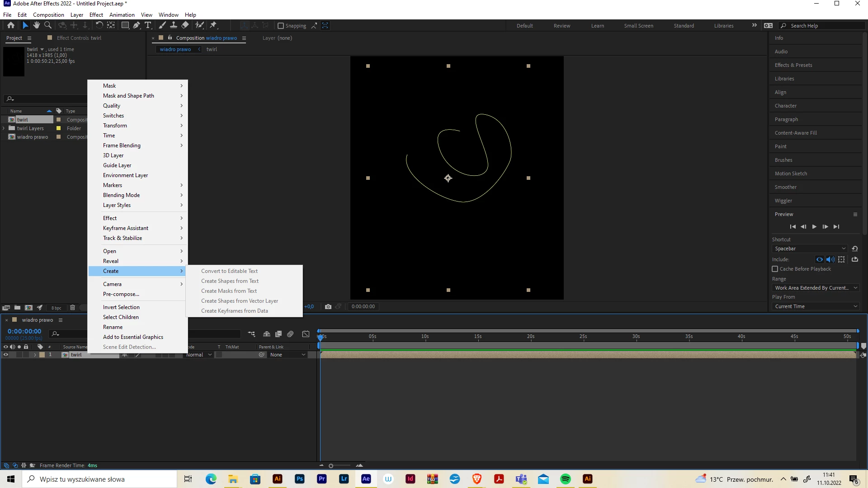Expand the twirl Layers folder
This screenshot has height=488, width=868.
(4, 128)
